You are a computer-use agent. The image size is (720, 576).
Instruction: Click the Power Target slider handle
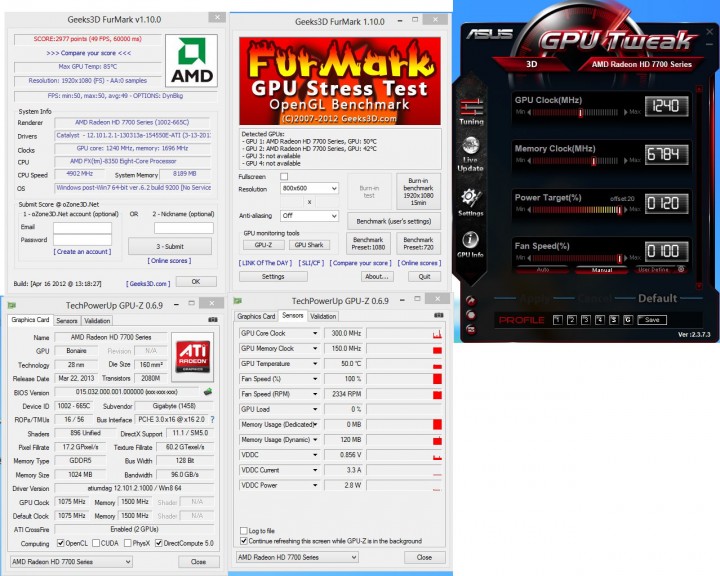click(619, 209)
